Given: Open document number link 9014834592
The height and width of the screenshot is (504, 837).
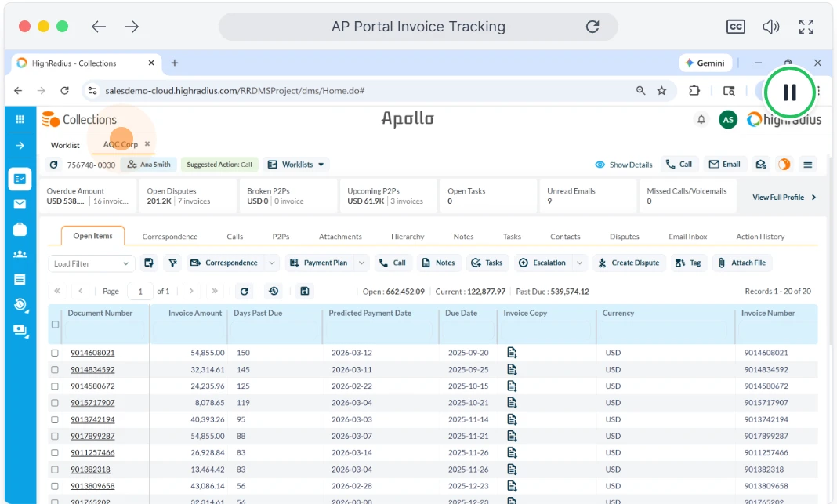Looking at the screenshot, I should click(x=92, y=369).
